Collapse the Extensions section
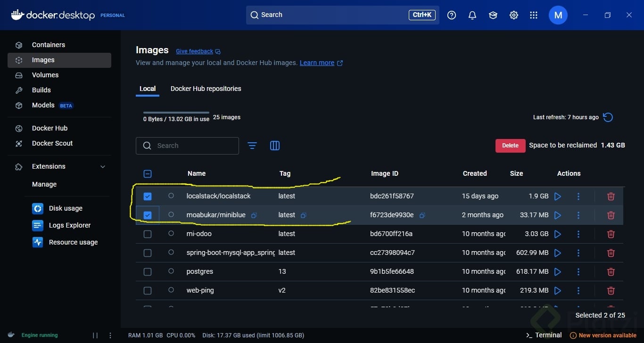Image resolution: width=644 pixels, height=343 pixels. [x=103, y=166]
